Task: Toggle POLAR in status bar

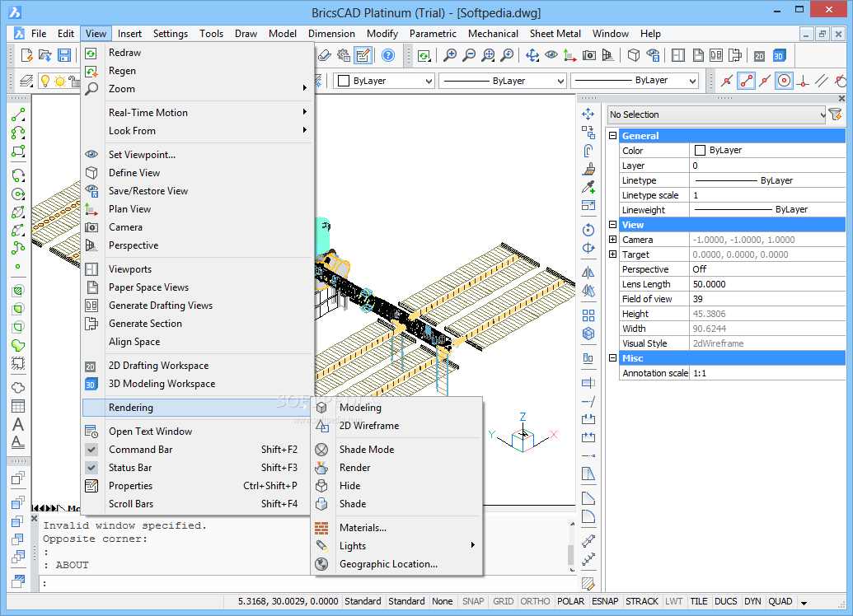Action: coord(570,601)
